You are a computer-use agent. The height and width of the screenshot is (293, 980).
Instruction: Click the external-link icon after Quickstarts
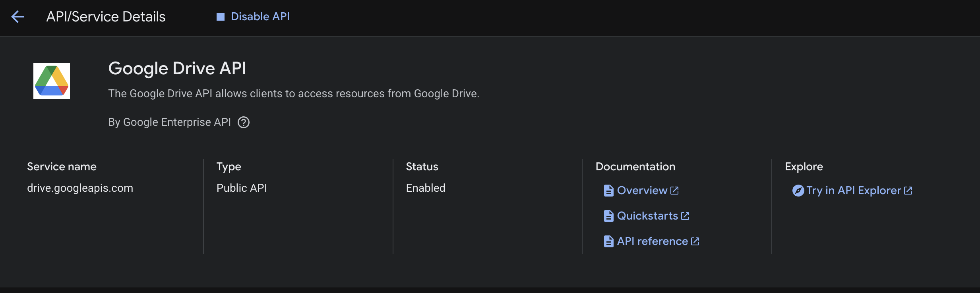[685, 216]
